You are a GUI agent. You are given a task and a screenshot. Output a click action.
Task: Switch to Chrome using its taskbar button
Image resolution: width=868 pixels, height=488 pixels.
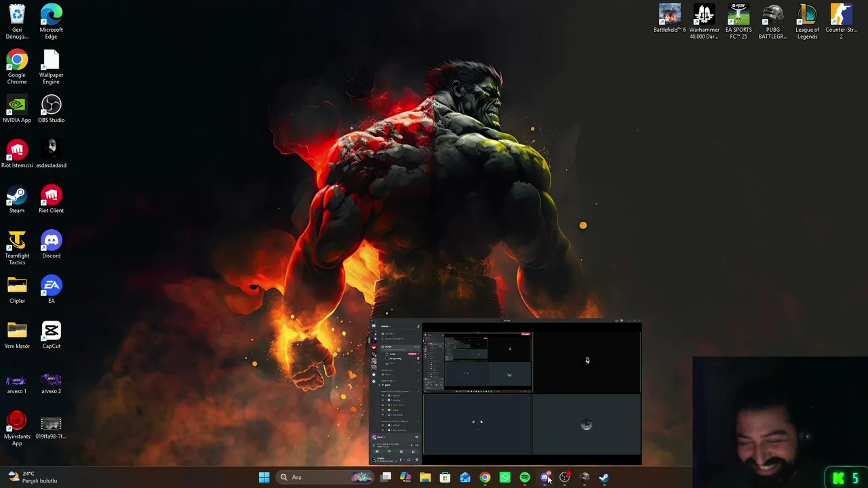coord(485,477)
